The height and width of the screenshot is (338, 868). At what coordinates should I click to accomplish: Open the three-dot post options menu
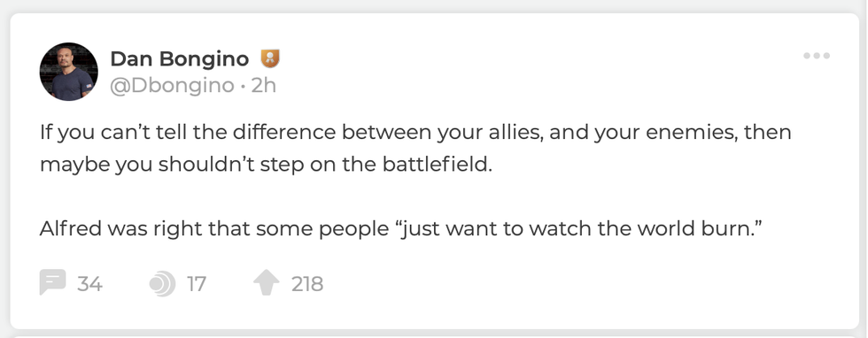point(817,56)
